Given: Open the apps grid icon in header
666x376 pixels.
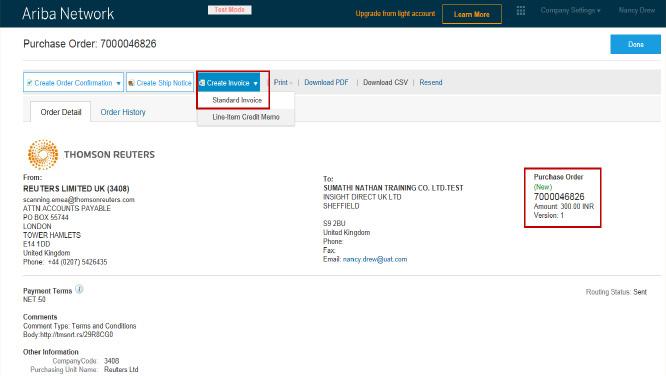Looking at the screenshot, I should tap(521, 11).
